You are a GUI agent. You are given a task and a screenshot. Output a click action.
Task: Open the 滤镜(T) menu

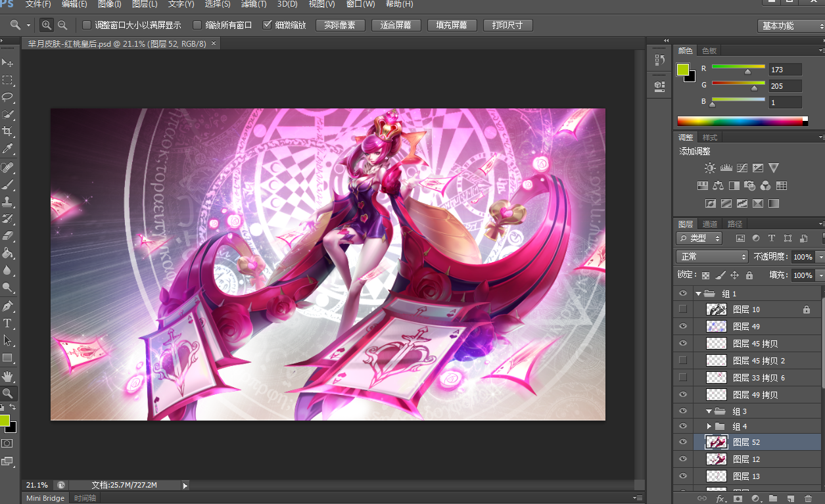pos(254,4)
